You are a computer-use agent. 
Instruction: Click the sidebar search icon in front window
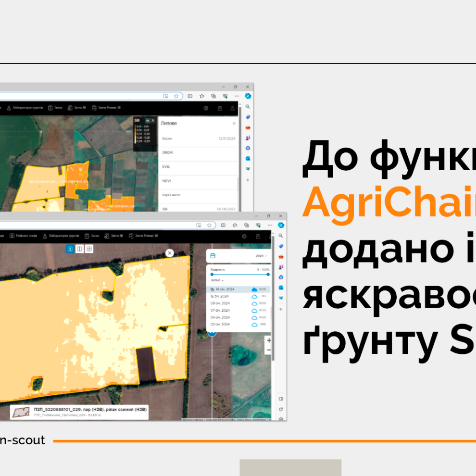coord(281,236)
